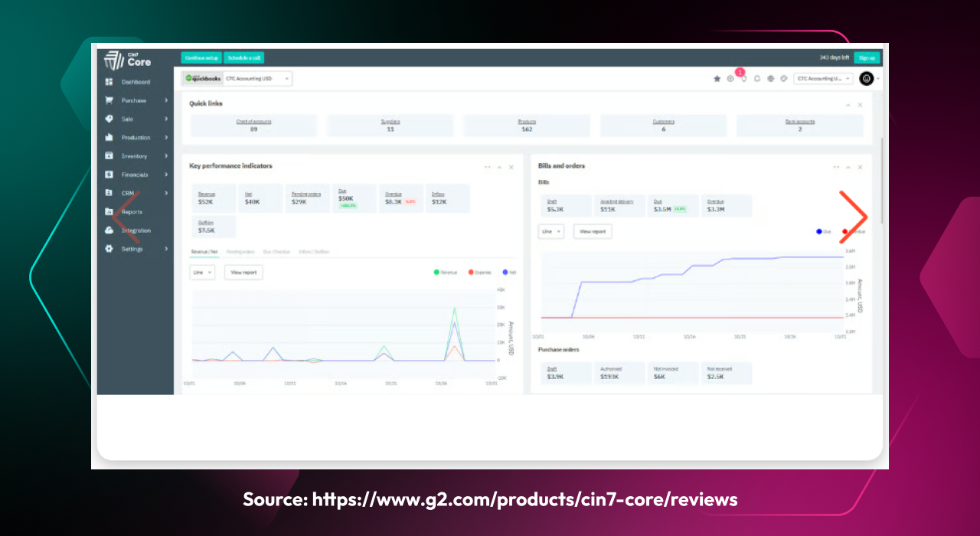Click the Pending orders $29K KPI card
The image size is (980, 536).
(x=307, y=198)
